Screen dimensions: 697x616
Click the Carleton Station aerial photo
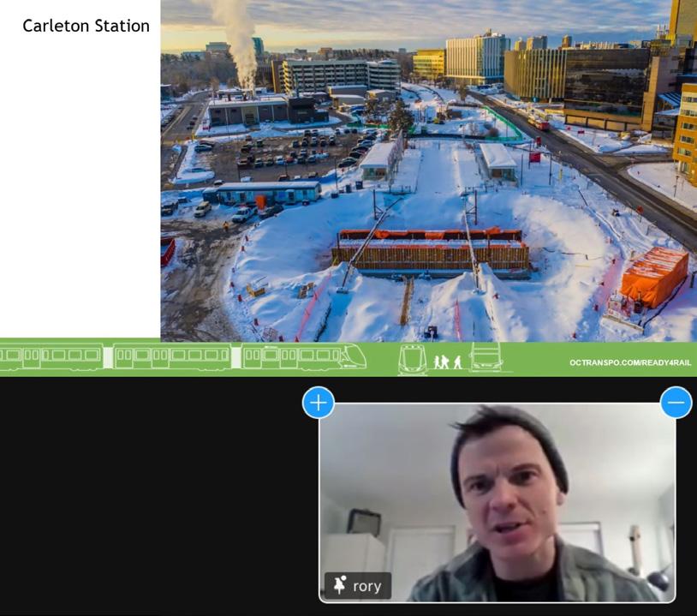point(428,170)
